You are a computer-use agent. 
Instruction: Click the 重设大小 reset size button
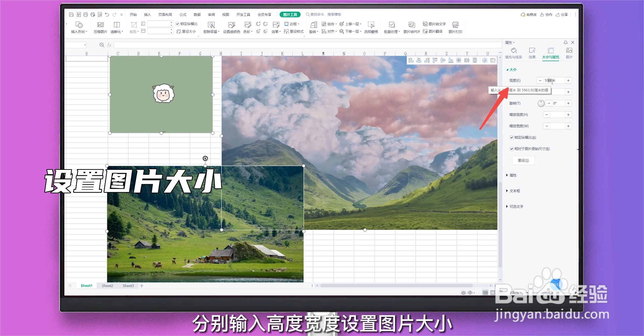pos(186,31)
